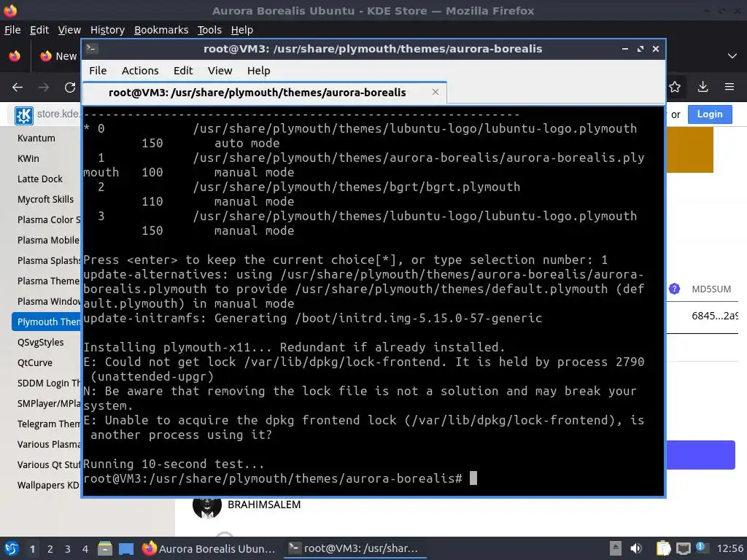The height and width of the screenshot is (560, 747).
Task: Reload the page in Firefox
Action: pyautogui.click(x=70, y=87)
